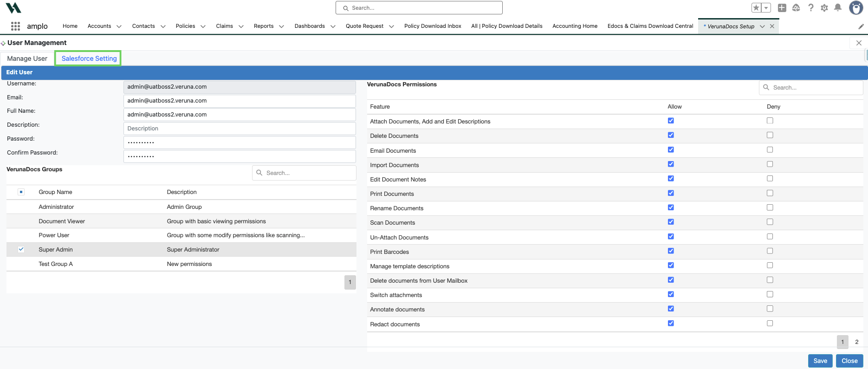The image size is (868, 369).
Task: Search within VerunaDocs Groups
Action: pyautogui.click(x=304, y=173)
